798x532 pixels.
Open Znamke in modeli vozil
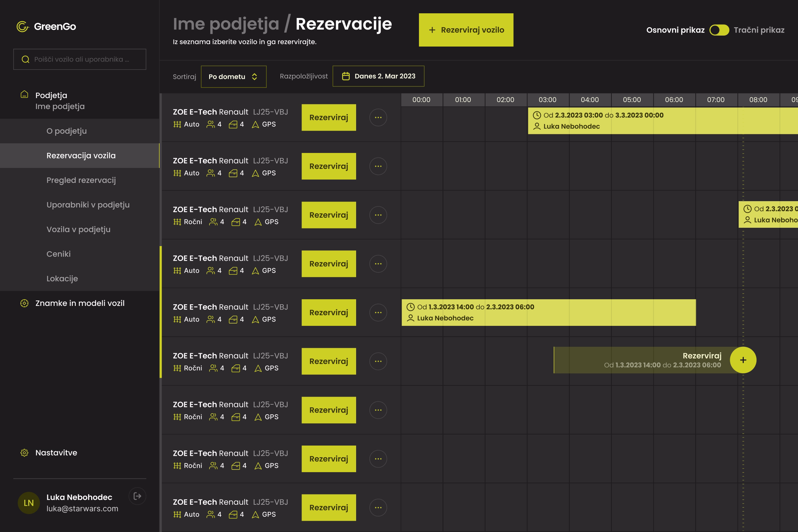click(80, 303)
